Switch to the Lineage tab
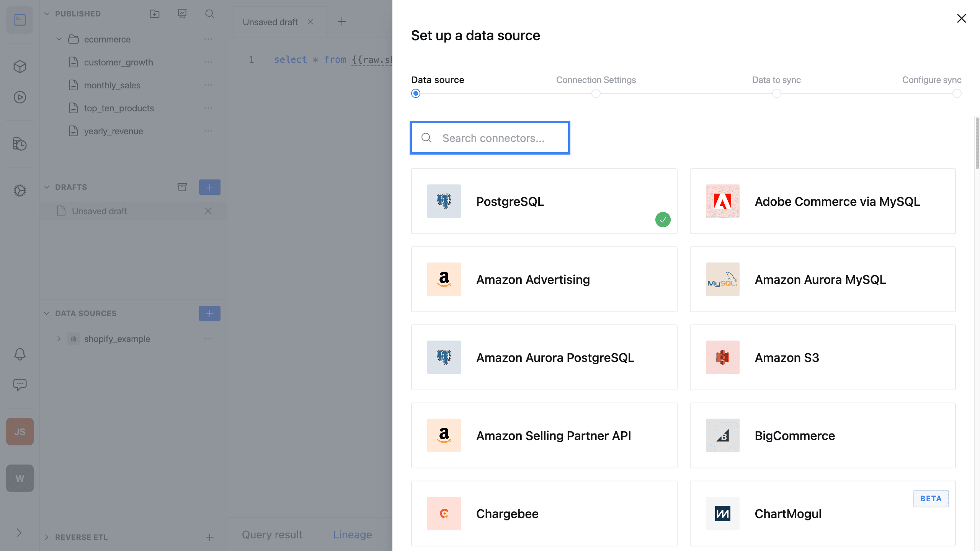The image size is (980, 551). pos(352,535)
